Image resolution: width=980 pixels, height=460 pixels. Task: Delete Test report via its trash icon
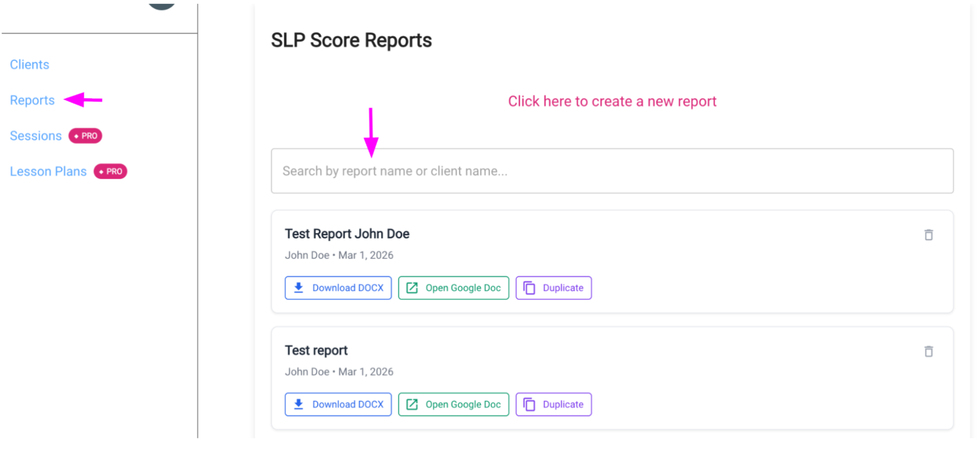[928, 351]
